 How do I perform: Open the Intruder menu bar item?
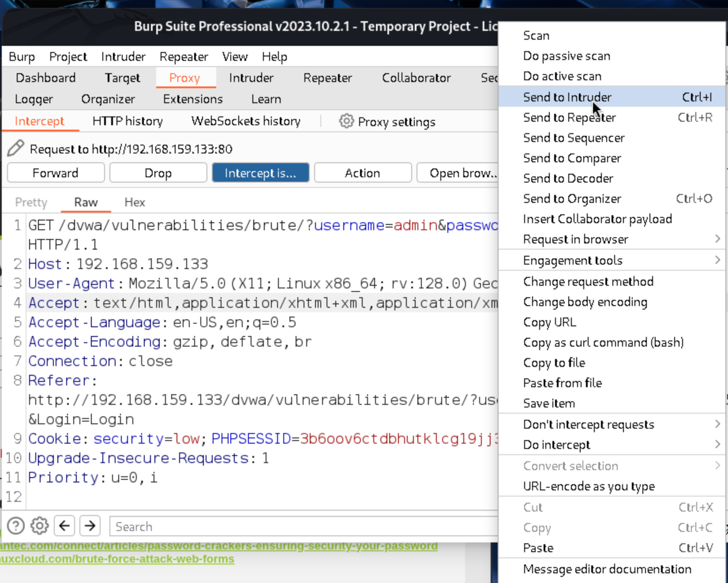[x=123, y=57]
